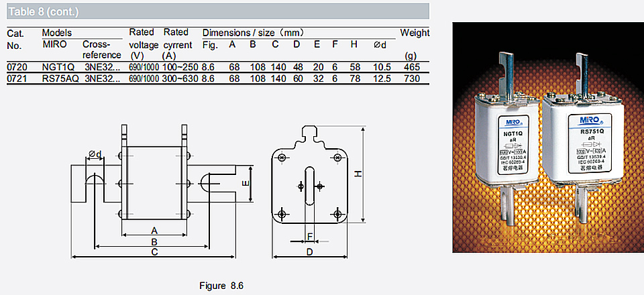Select the "Cat. No." column header
The height and width of the screenshot is (295, 644).
point(16,40)
